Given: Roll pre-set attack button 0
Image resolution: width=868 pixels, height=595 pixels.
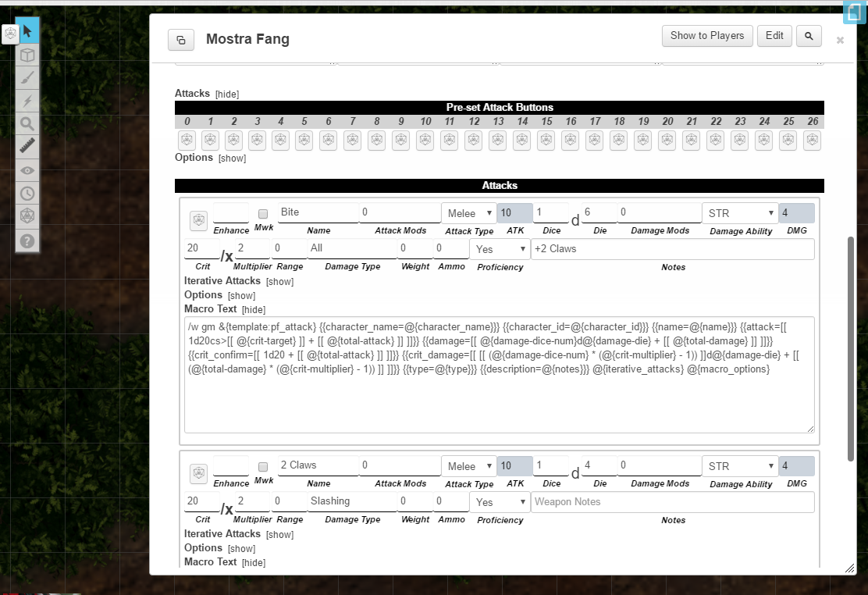Looking at the screenshot, I should pos(187,141).
